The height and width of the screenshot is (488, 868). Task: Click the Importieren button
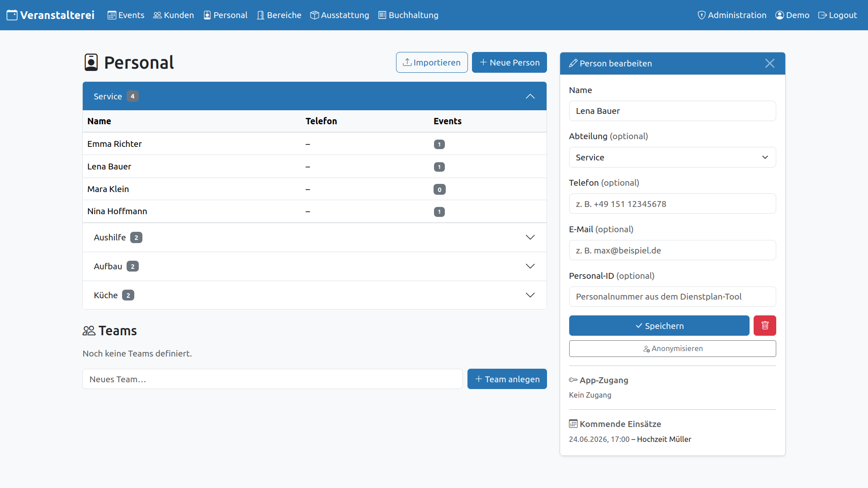pyautogui.click(x=432, y=62)
